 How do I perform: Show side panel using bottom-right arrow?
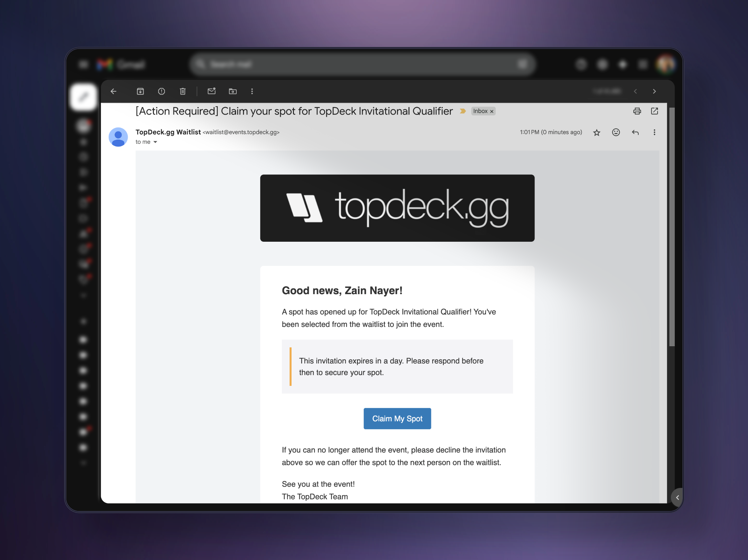677,498
